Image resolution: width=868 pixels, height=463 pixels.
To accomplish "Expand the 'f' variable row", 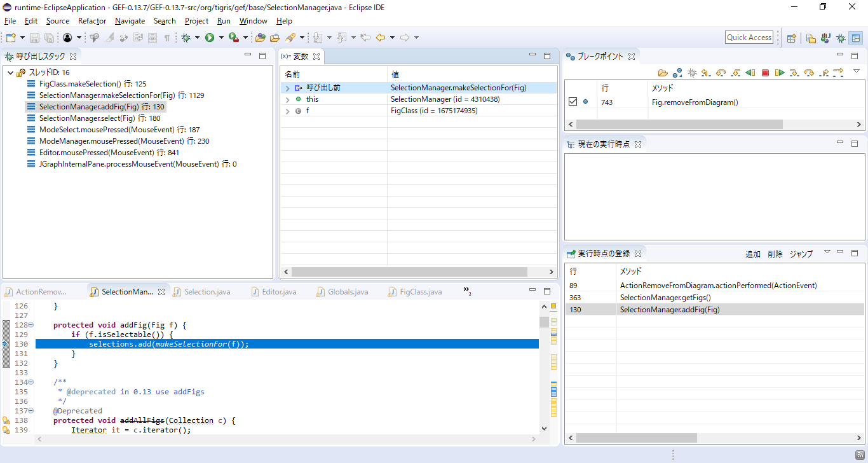I will pyautogui.click(x=287, y=111).
